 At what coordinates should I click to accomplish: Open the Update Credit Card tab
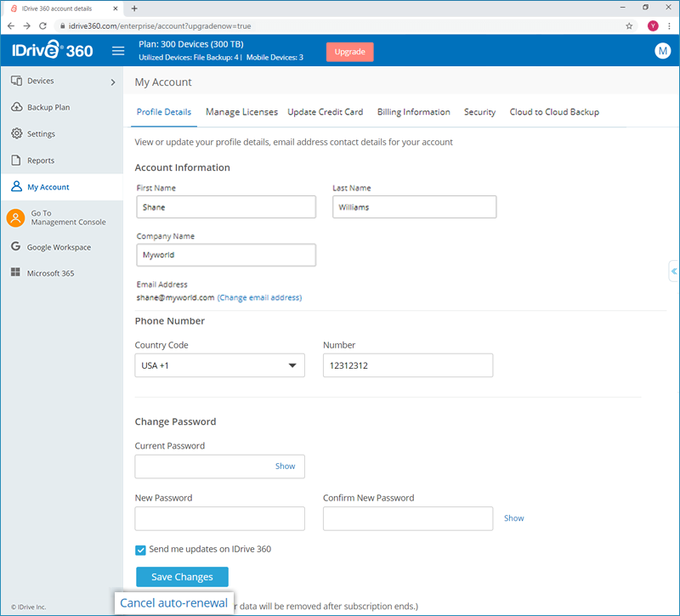tap(326, 112)
